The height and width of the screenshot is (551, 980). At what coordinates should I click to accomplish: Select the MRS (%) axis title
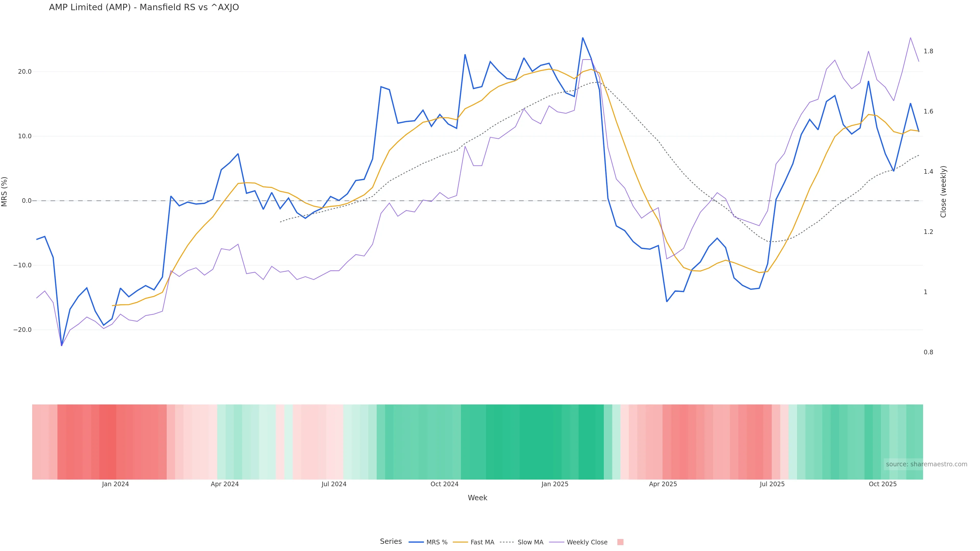[x=5, y=191]
